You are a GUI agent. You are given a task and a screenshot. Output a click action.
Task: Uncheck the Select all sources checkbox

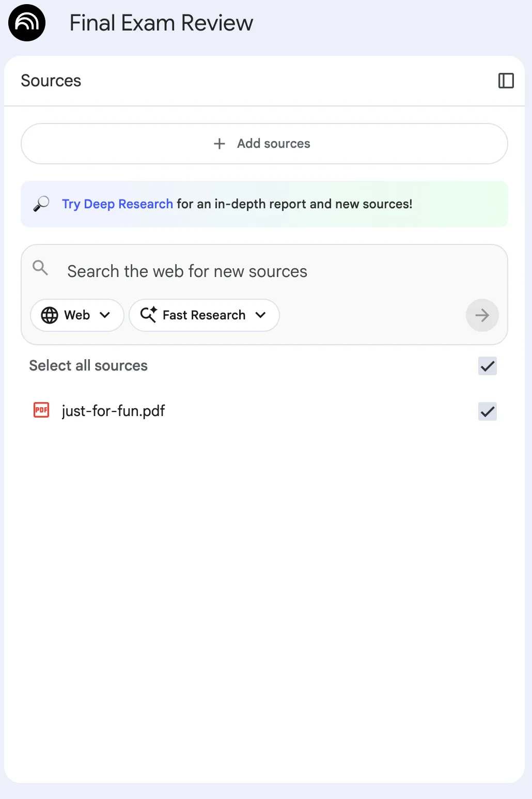click(x=487, y=366)
